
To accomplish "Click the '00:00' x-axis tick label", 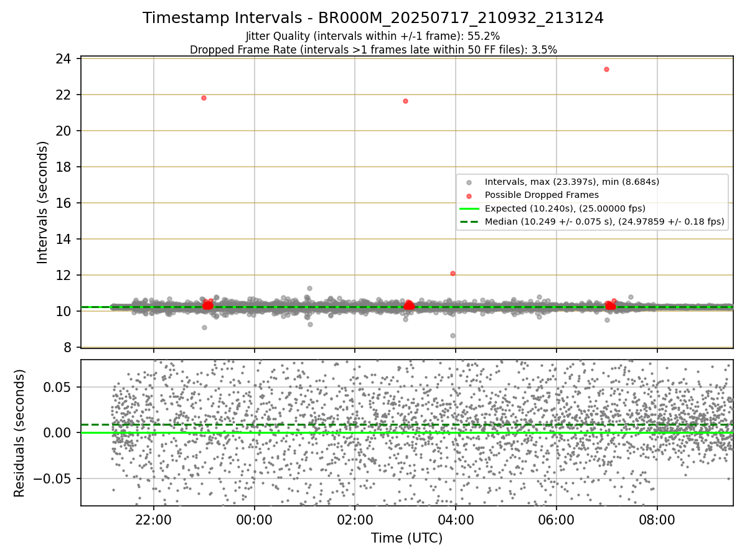I will [254, 521].
